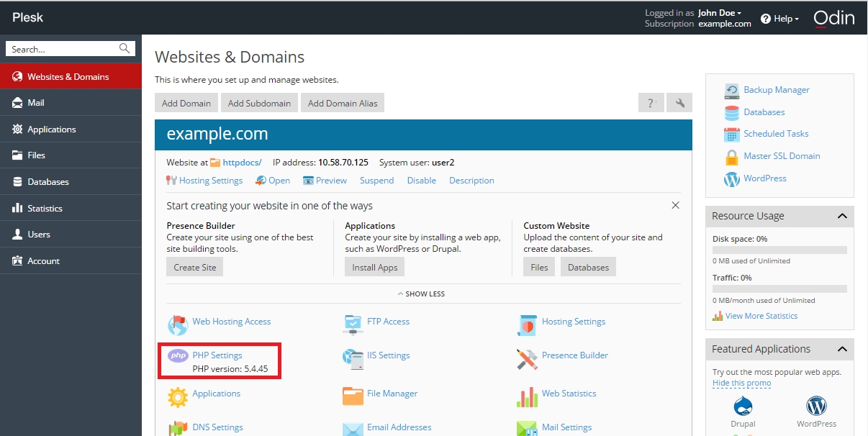The height and width of the screenshot is (436, 868).
Task: Click the wrench tools button near Add Domain Alias
Action: coord(679,103)
